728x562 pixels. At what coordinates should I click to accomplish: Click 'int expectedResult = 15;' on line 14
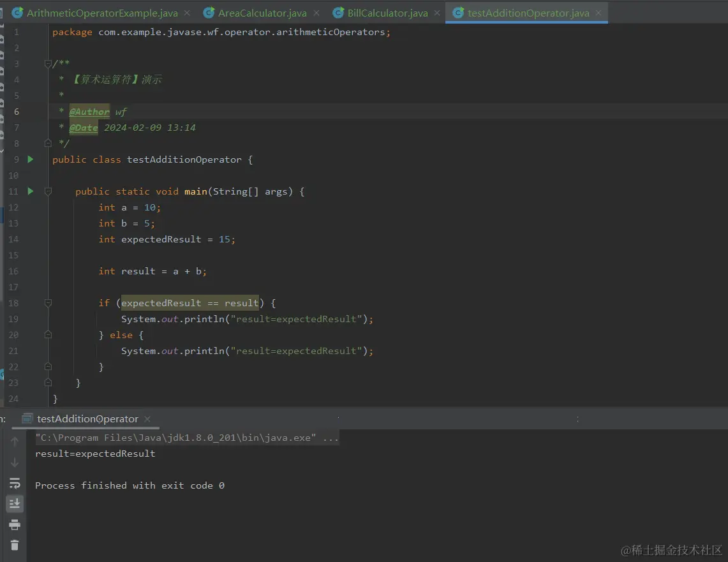(167, 239)
